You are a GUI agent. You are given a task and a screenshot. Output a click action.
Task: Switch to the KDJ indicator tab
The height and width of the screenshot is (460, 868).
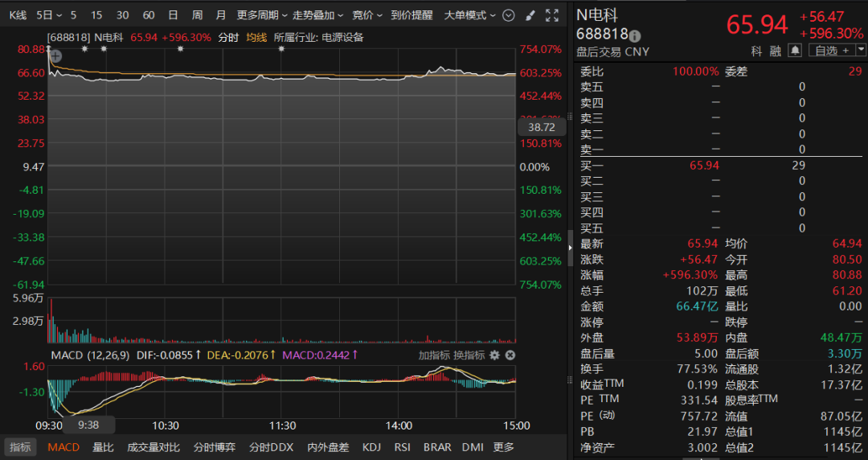[x=371, y=447]
